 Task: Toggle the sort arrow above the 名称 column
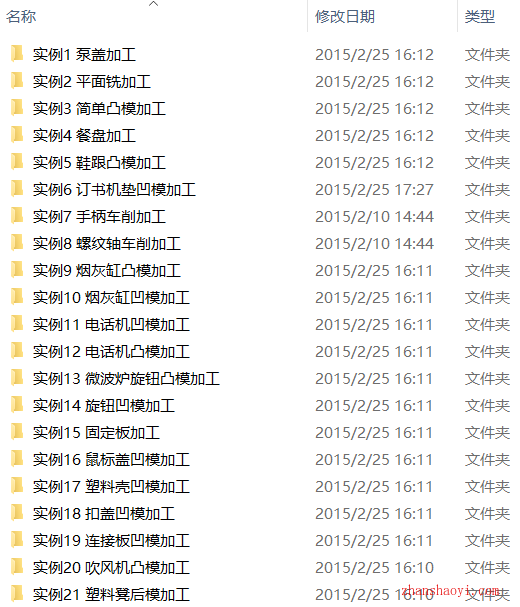[154, 4]
